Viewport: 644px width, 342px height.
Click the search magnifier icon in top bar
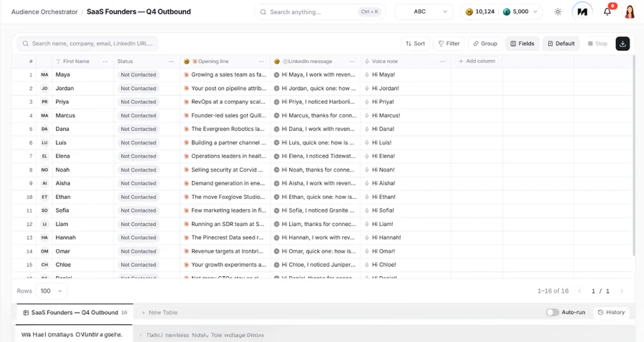click(263, 12)
